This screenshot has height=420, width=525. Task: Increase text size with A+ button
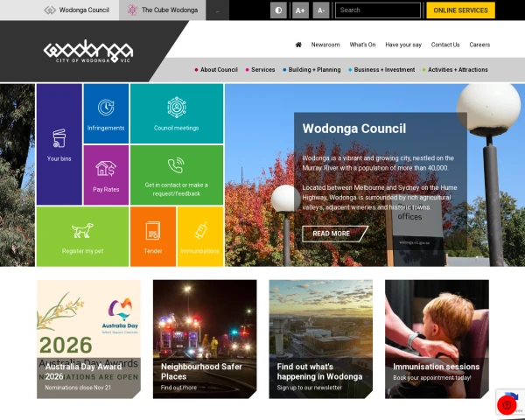tap(300, 10)
